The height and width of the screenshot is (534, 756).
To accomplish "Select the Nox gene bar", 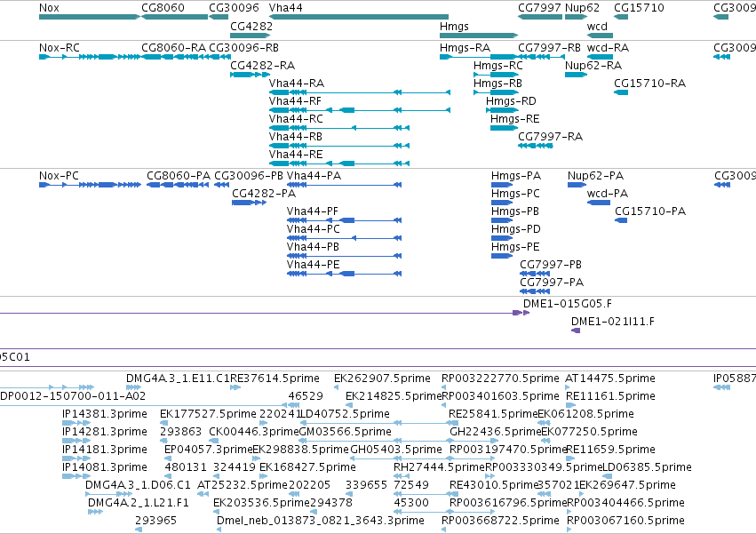I will [x=90, y=17].
